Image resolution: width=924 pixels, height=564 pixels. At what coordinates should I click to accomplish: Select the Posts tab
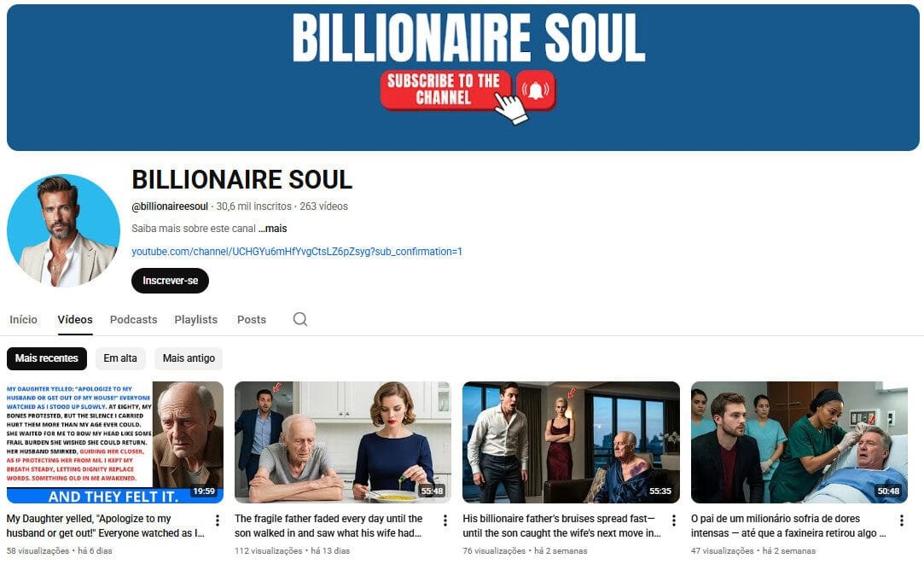[x=252, y=318]
